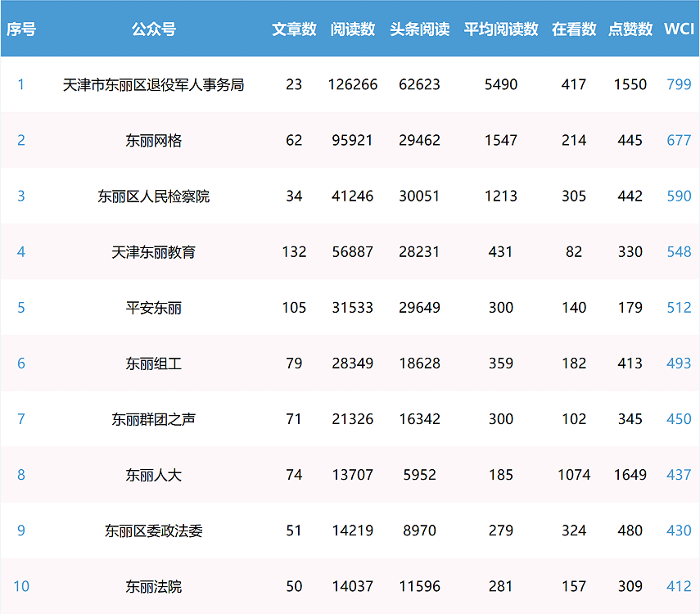Screen dimensions: 700x614
Task: Click the 公众号 column header
Action: click(x=154, y=29)
